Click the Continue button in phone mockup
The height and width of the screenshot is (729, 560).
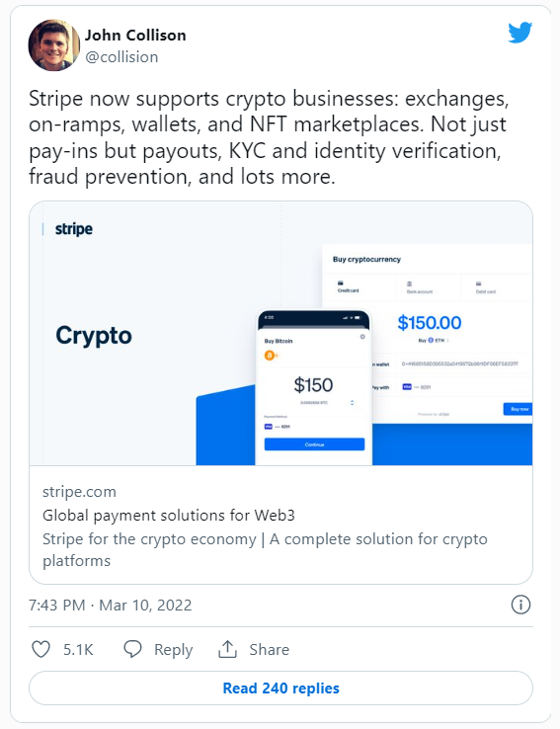tap(314, 445)
